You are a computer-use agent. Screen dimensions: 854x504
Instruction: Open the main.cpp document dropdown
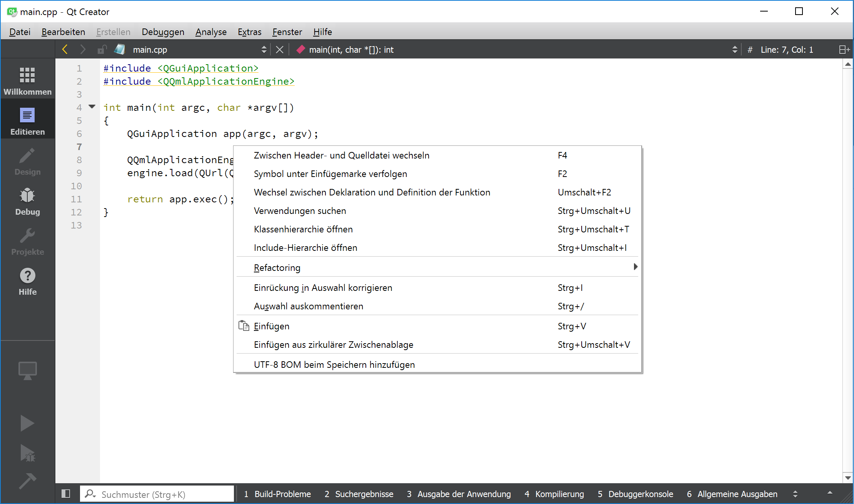click(x=264, y=50)
